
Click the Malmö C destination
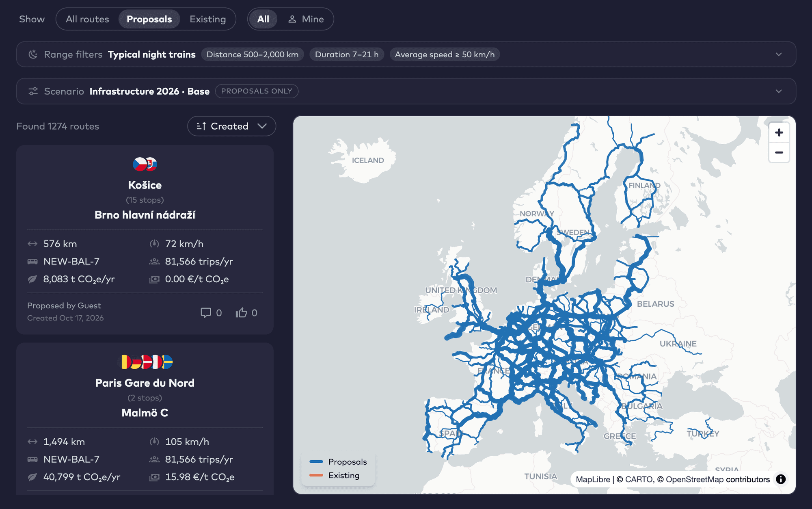point(145,413)
